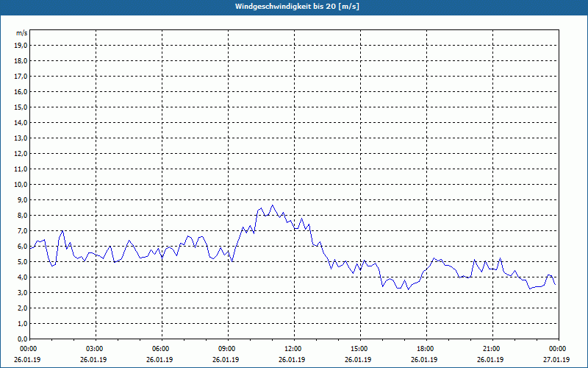This screenshot has width=588, height=368.
Task: Select the "19,0" y-axis label
Action: click(21, 46)
